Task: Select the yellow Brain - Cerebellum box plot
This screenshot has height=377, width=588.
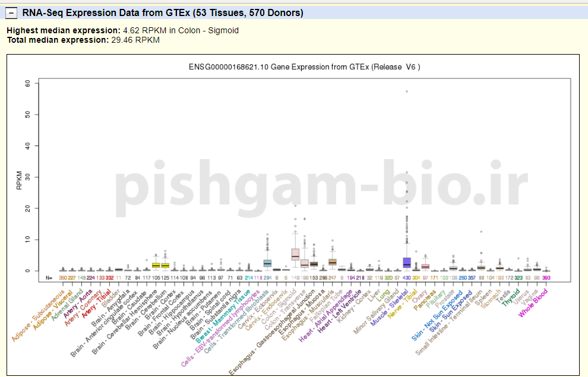Action: [165, 265]
